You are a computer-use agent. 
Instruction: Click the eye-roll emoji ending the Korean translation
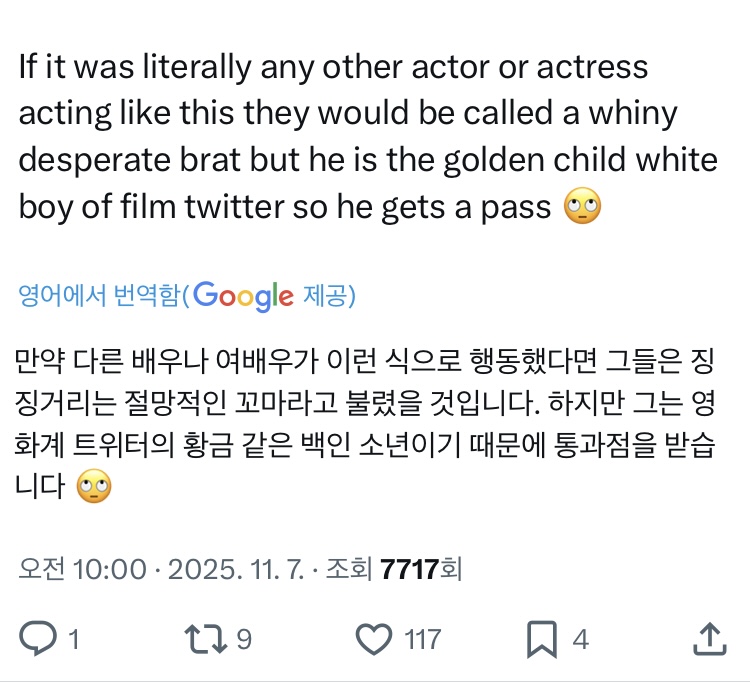point(93,489)
